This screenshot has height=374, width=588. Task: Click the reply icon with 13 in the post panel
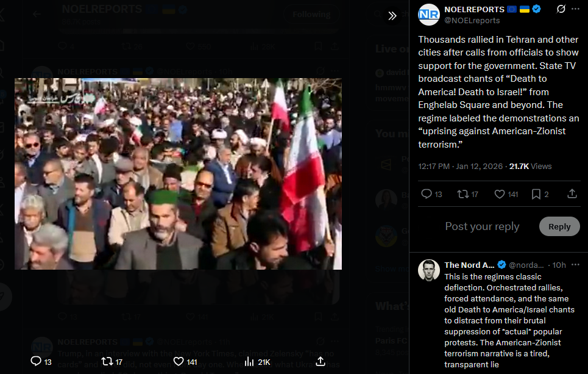[x=431, y=194]
